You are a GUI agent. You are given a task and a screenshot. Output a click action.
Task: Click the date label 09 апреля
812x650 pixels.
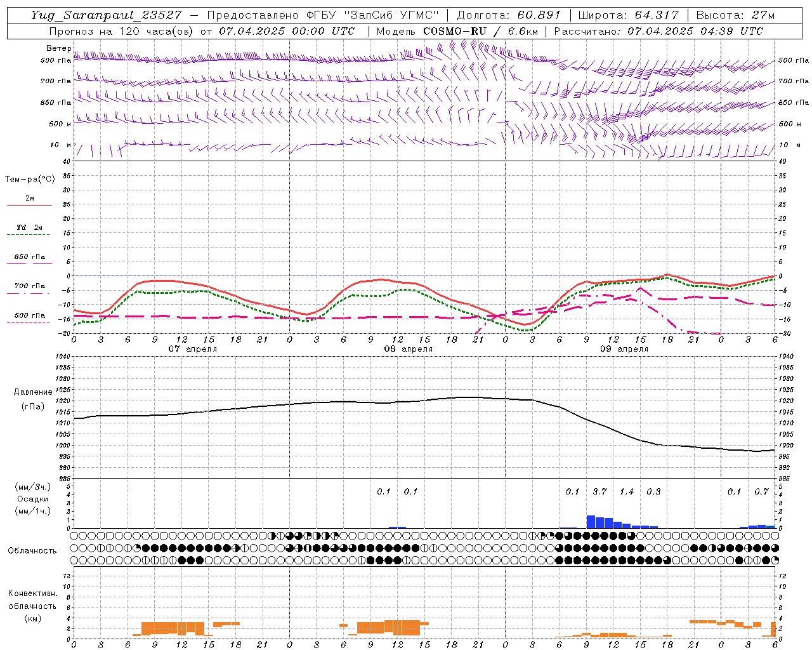(624, 349)
